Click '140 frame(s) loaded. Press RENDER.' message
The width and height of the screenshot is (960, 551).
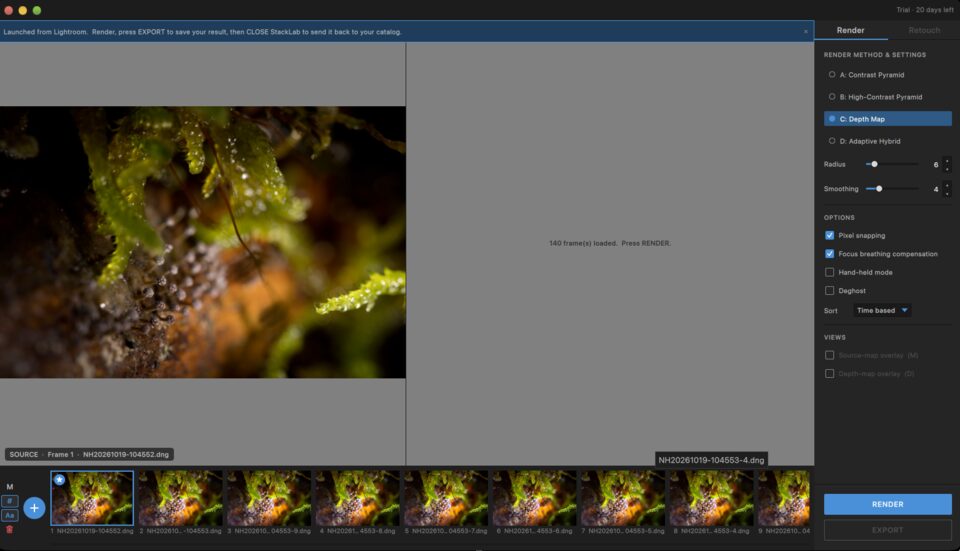tap(610, 243)
